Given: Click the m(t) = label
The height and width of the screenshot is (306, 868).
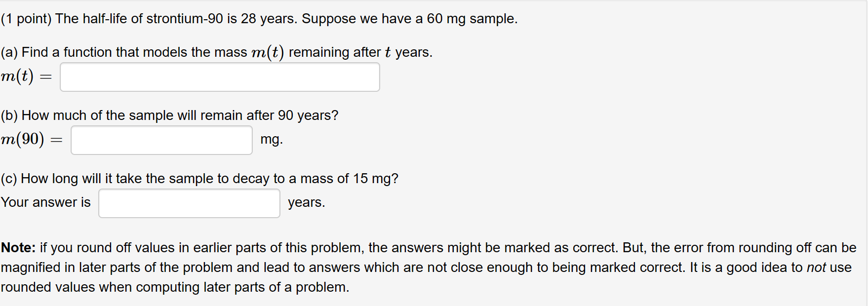Looking at the screenshot, I should [26, 76].
